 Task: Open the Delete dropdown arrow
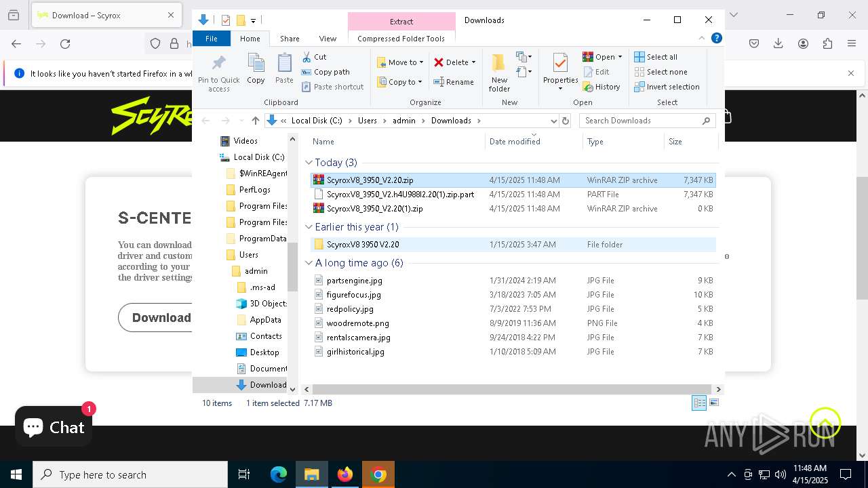[473, 62]
